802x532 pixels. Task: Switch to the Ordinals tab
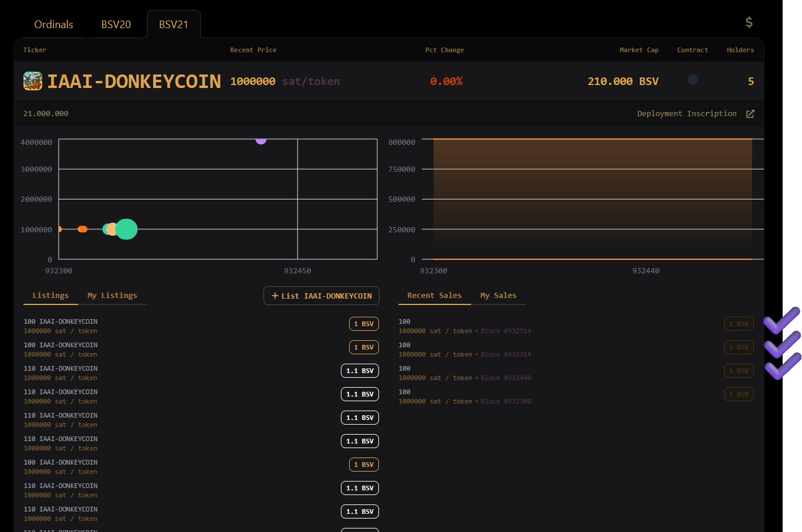[x=53, y=25]
